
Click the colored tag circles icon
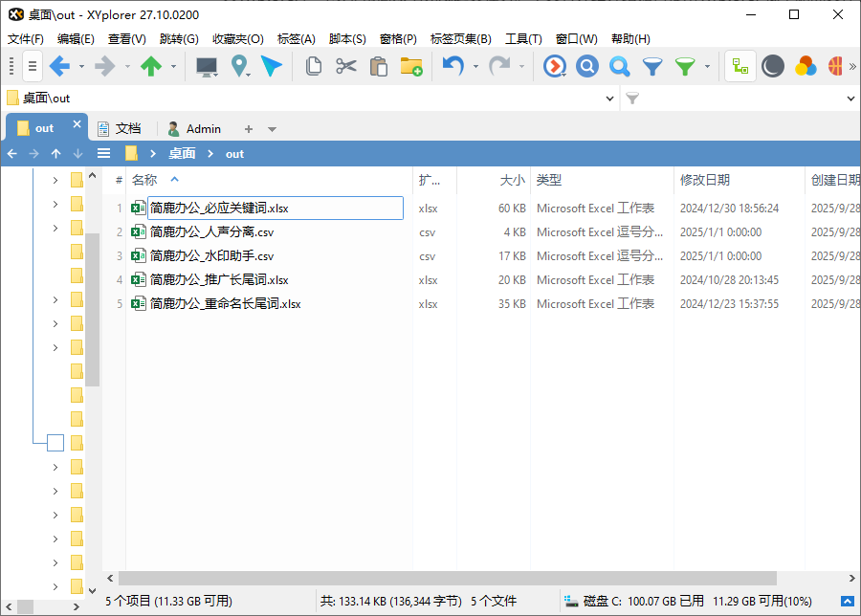pyautogui.click(x=806, y=65)
